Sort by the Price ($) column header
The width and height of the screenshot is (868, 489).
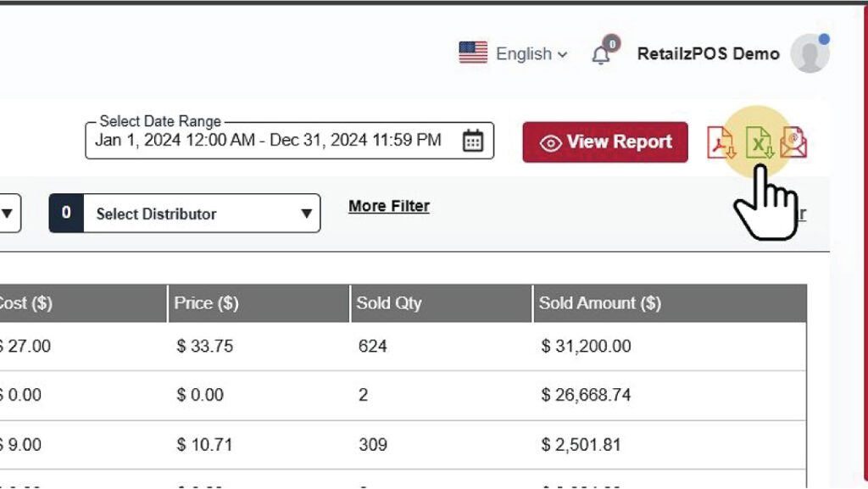coord(206,303)
